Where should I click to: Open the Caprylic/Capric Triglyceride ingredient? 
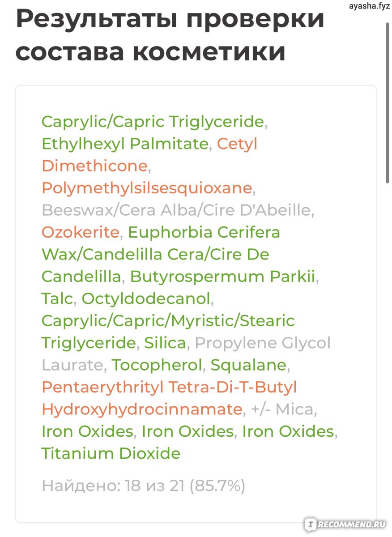(x=153, y=122)
